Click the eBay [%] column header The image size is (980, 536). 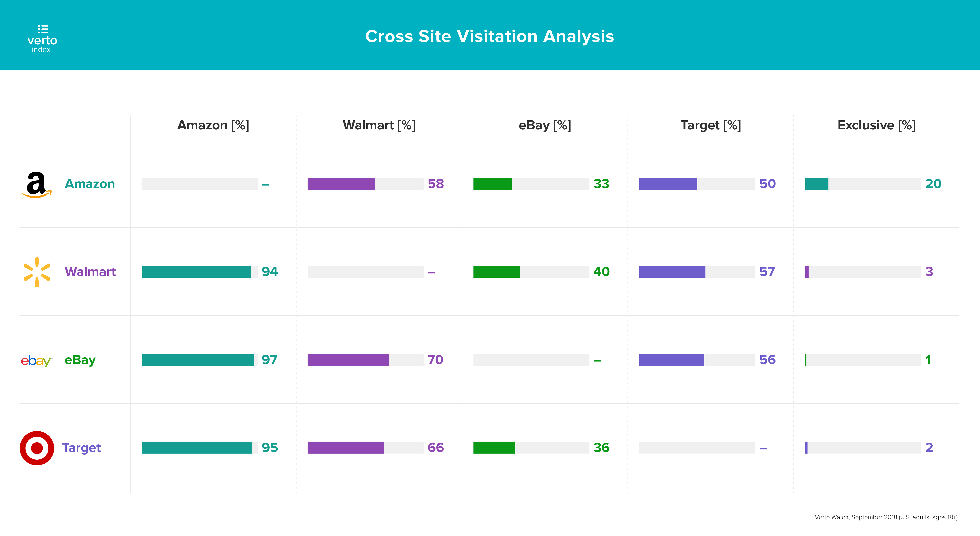tap(545, 125)
